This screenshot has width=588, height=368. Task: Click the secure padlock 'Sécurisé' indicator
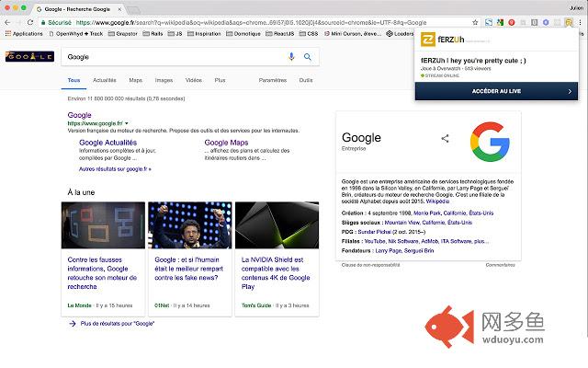coord(56,22)
